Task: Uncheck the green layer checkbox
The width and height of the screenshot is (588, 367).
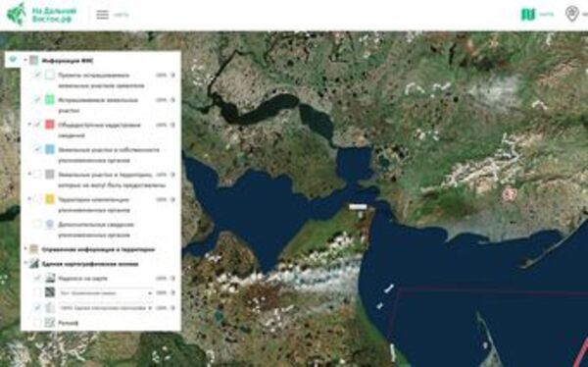Action: point(37,100)
